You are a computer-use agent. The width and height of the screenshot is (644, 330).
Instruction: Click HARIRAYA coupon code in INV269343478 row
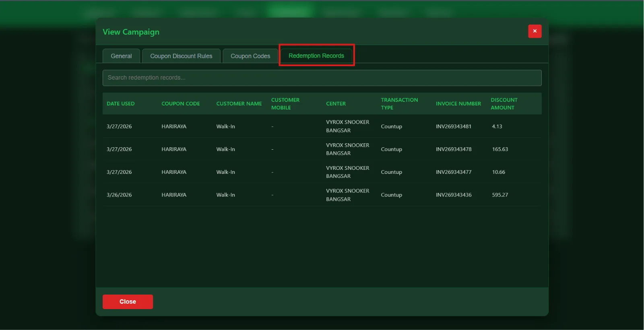[x=174, y=149]
